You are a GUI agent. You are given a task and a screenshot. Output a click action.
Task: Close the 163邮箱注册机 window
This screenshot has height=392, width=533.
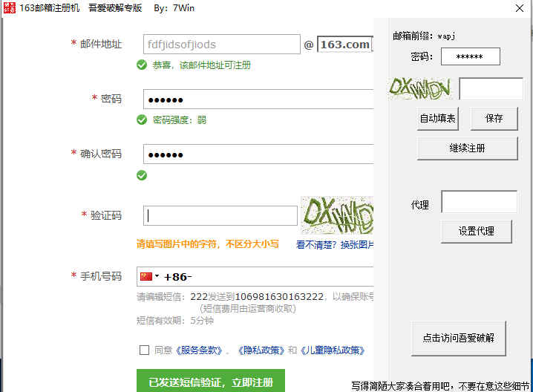point(520,8)
